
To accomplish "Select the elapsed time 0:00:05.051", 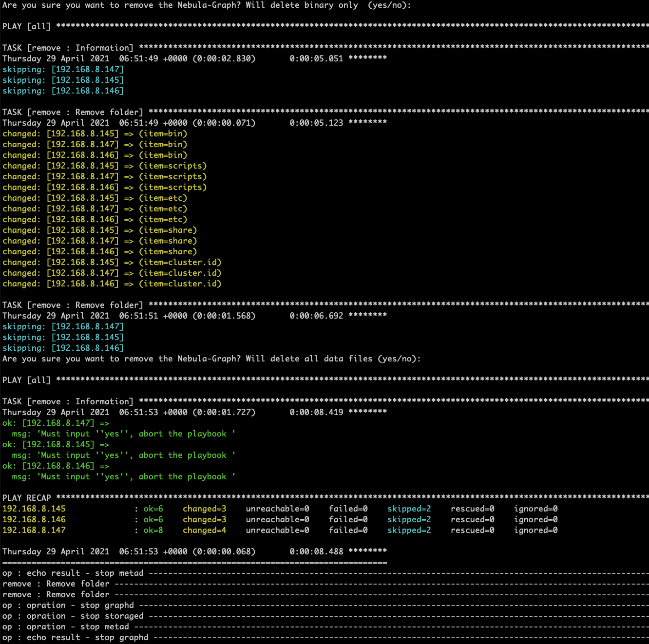I will pyautogui.click(x=316, y=58).
